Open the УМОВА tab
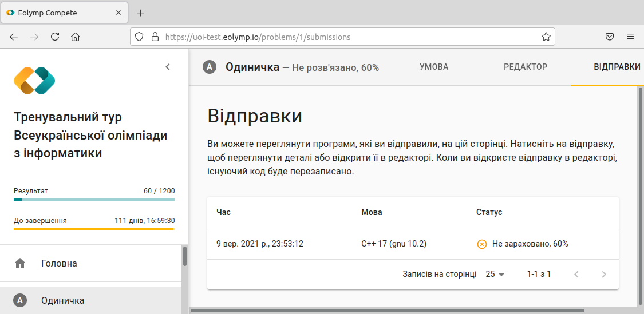This screenshot has width=644, height=314. (434, 67)
